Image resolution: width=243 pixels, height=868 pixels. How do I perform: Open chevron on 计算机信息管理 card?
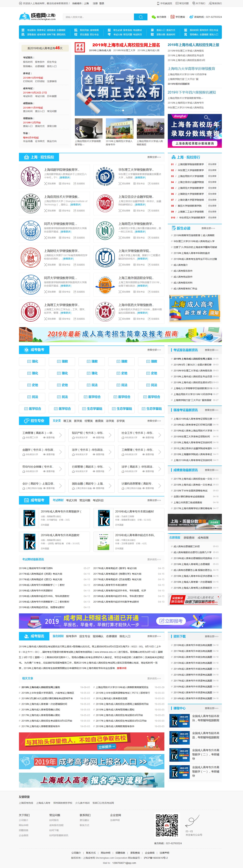point(159,486)
